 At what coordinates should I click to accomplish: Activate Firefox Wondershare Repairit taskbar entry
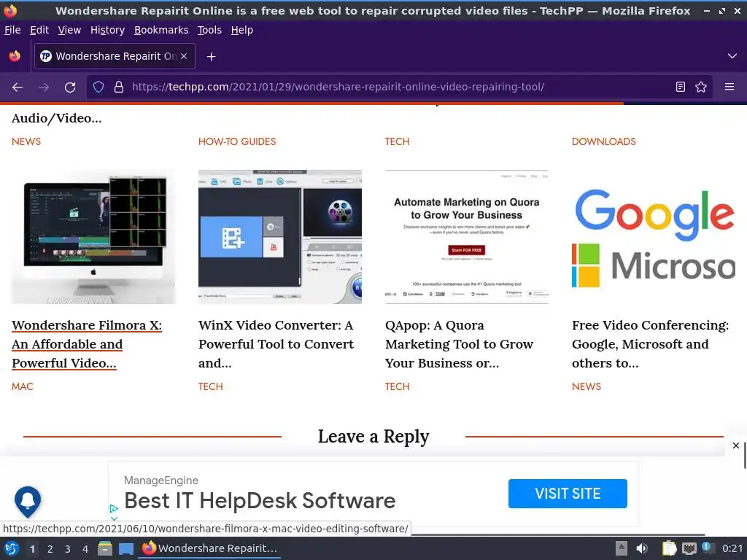tap(209, 548)
